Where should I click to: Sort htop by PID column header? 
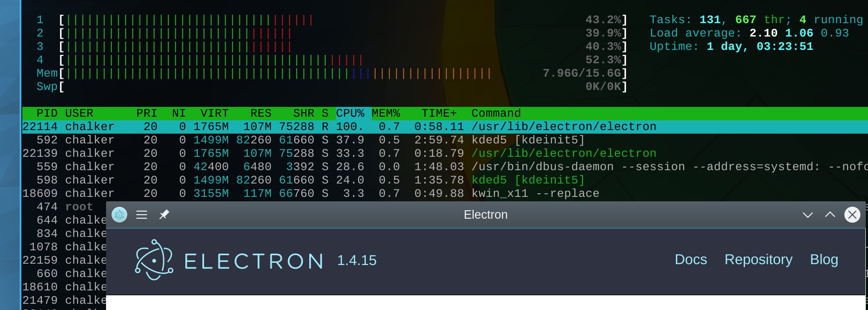coord(47,113)
